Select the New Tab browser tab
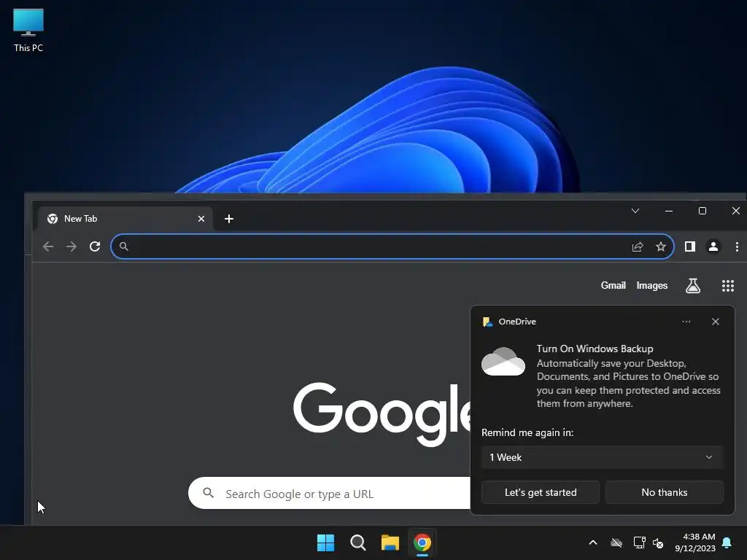Screen dimensions: 747x560 125,219
